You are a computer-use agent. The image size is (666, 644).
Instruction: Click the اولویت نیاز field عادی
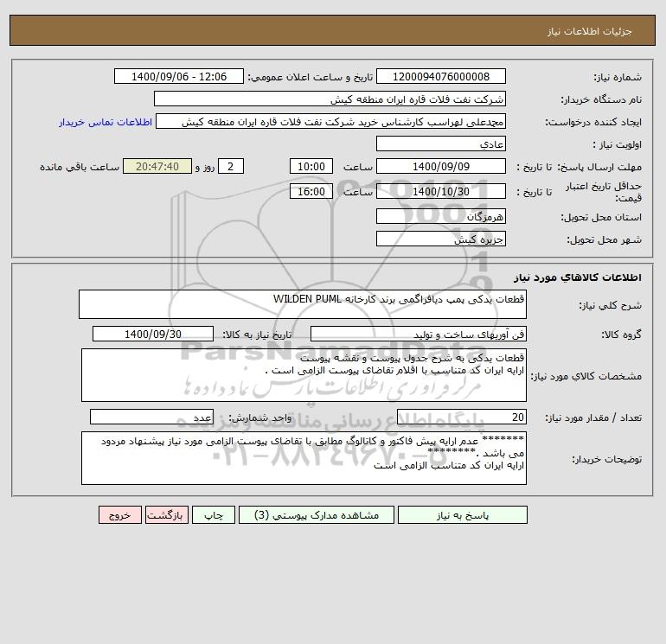point(441,143)
